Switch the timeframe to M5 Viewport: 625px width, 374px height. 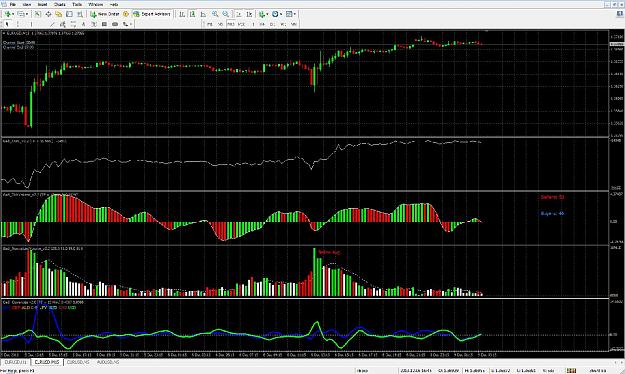[220, 24]
